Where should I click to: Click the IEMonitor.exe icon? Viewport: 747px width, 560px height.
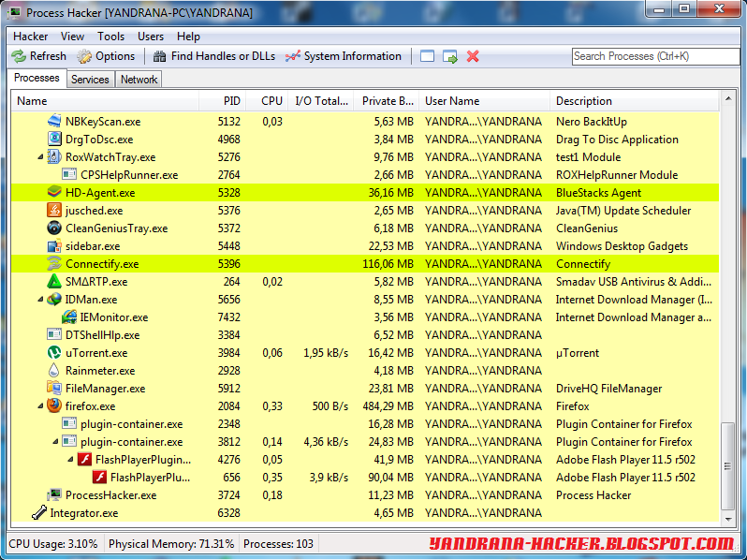tap(69, 317)
